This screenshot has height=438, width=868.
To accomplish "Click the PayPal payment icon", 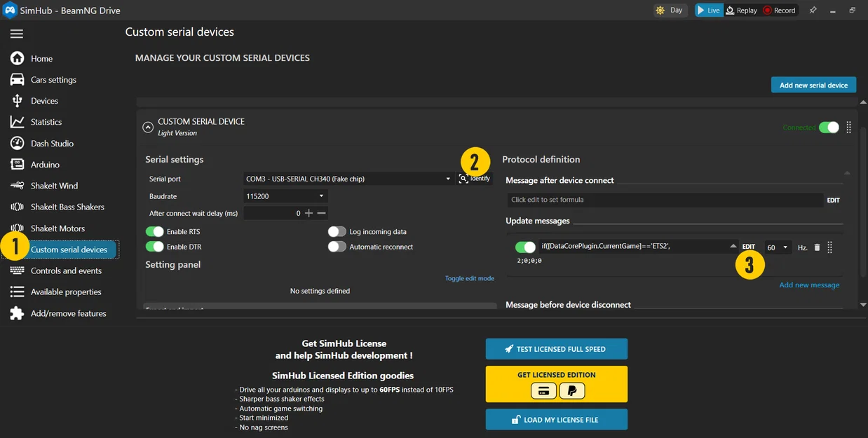I will (x=571, y=390).
